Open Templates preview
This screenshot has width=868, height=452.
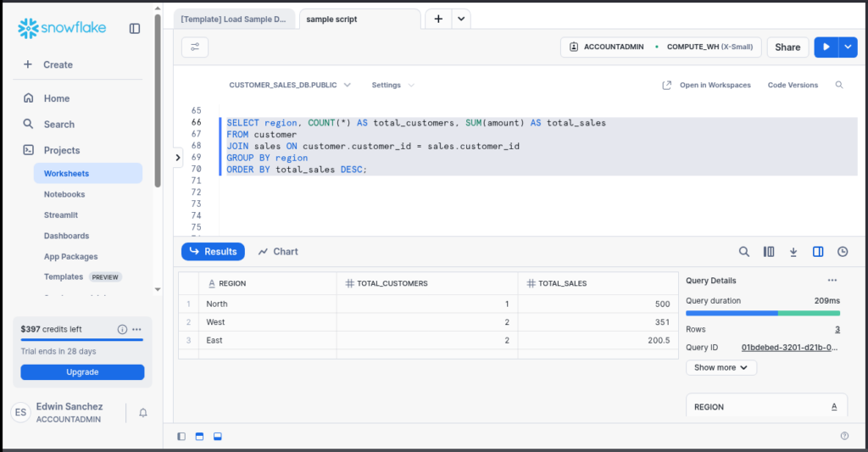pyautogui.click(x=82, y=277)
